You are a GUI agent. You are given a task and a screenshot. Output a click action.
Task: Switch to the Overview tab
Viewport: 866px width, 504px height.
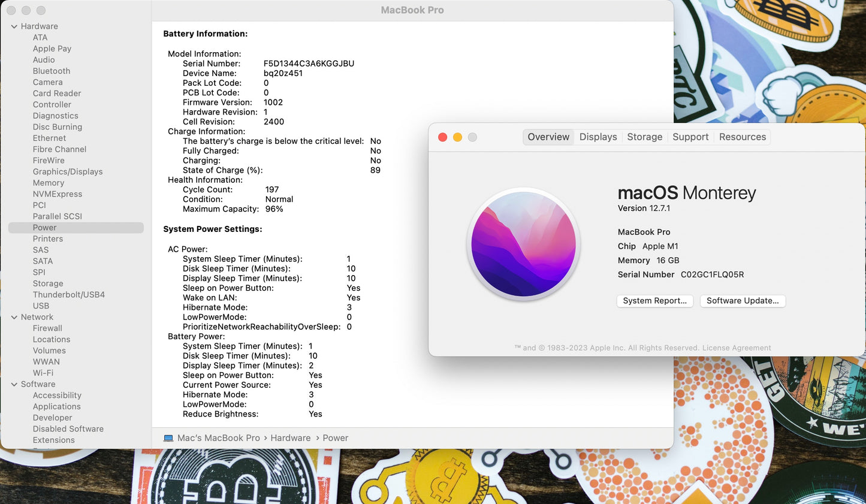coord(548,137)
